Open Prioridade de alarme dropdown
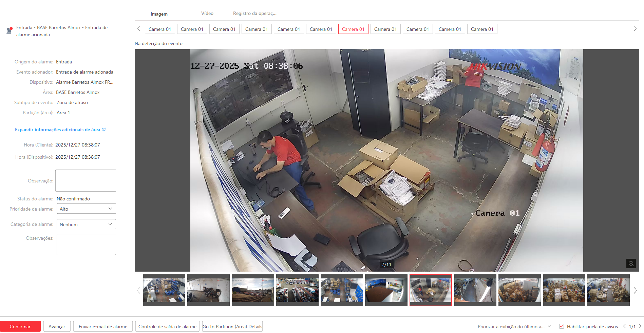The height and width of the screenshot is (333, 644). [x=86, y=209]
